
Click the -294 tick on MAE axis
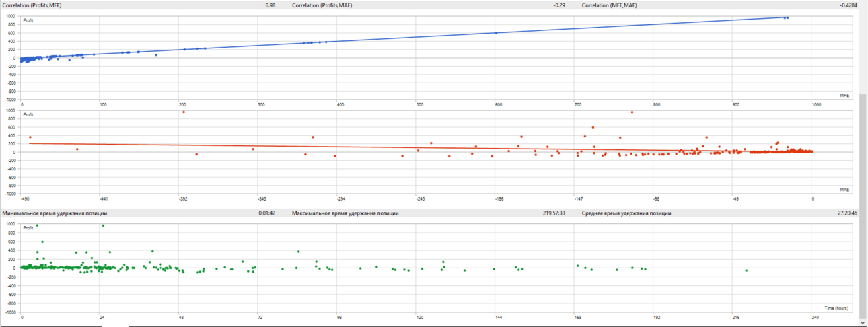click(x=342, y=199)
